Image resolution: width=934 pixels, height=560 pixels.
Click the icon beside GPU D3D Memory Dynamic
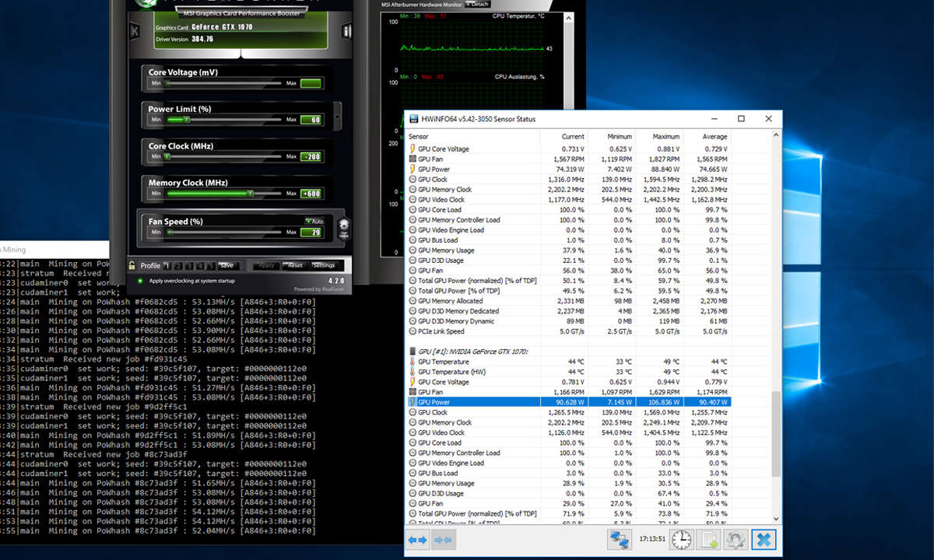(x=413, y=321)
